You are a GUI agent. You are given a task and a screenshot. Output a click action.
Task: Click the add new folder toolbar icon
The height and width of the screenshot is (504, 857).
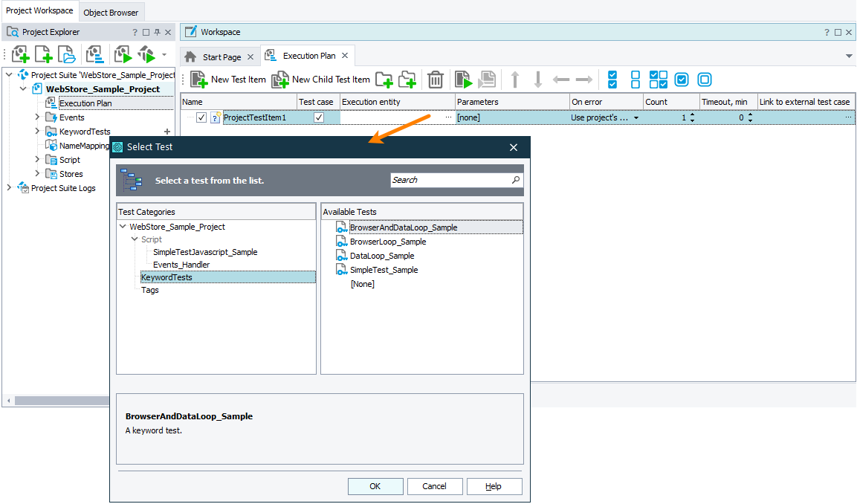click(384, 80)
